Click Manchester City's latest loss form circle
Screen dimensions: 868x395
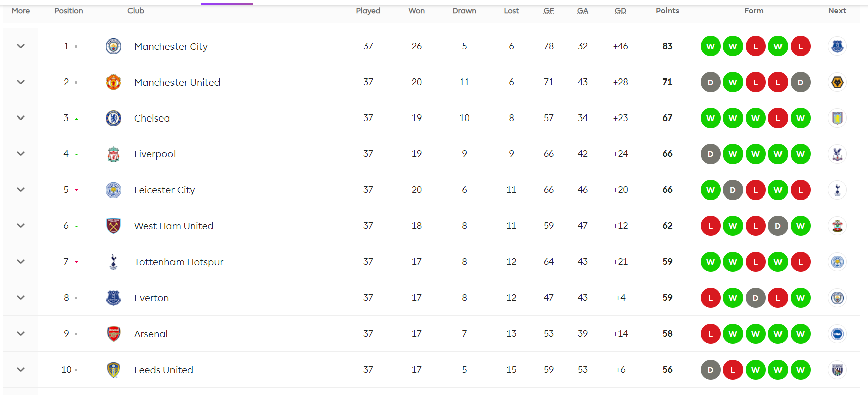pyautogui.click(x=800, y=46)
